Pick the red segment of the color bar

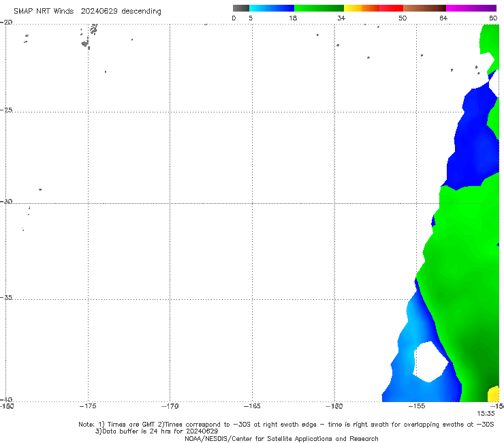(391, 8)
